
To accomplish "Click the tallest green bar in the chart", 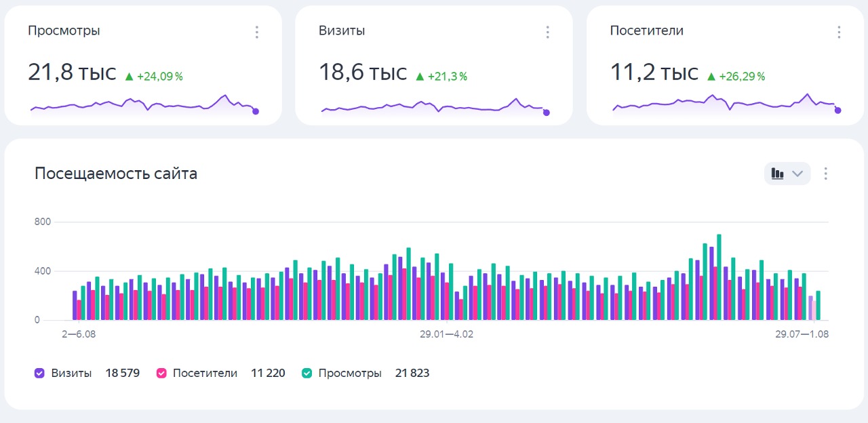I will coord(719,278).
